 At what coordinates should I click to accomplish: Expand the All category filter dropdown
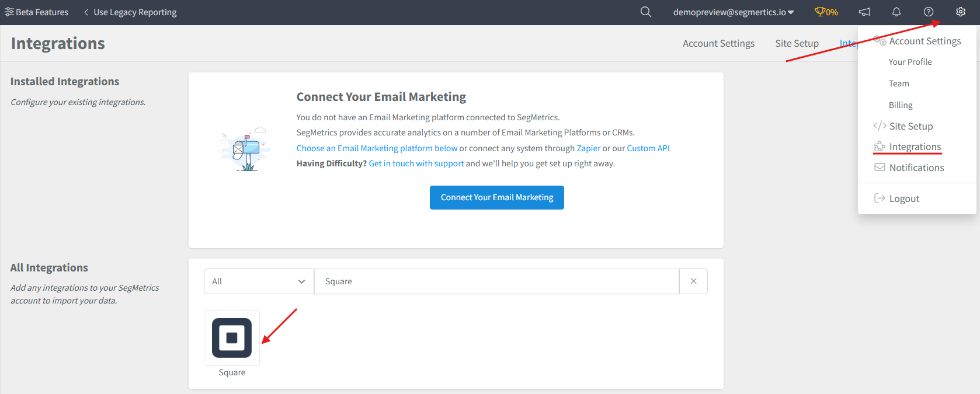(259, 281)
